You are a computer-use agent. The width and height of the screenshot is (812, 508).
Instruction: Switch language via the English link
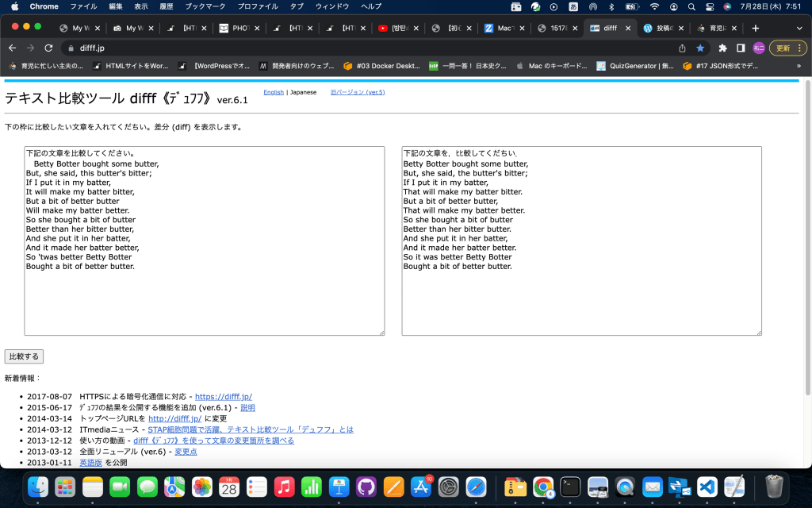click(x=273, y=92)
